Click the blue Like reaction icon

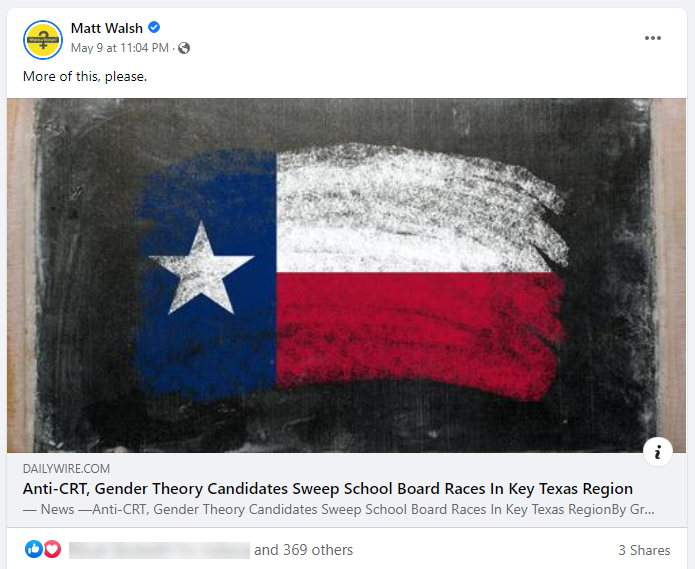pos(34,549)
